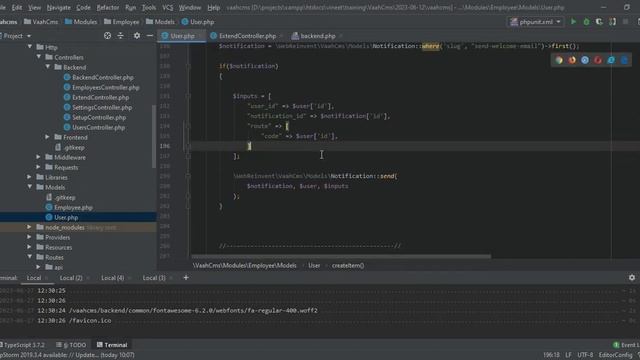The width and height of the screenshot is (640, 360).
Task: Run the phpunit.xml configuration
Action: point(573,22)
